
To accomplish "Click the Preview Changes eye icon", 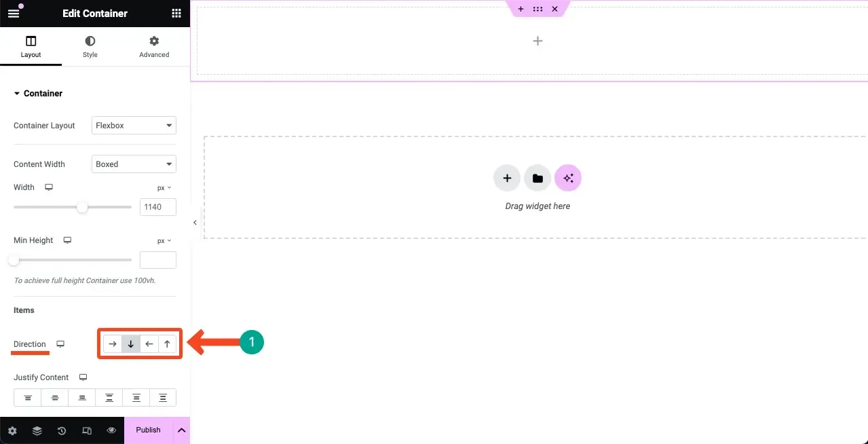I will click(111, 430).
